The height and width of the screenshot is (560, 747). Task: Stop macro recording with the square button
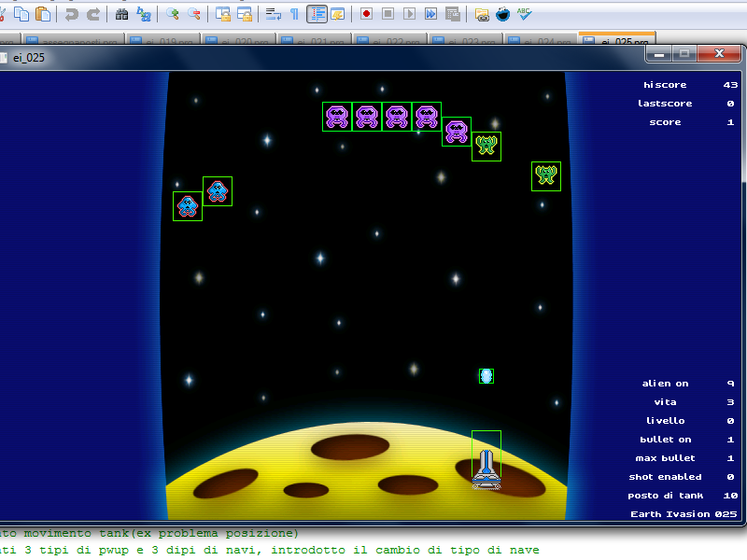click(388, 14)
